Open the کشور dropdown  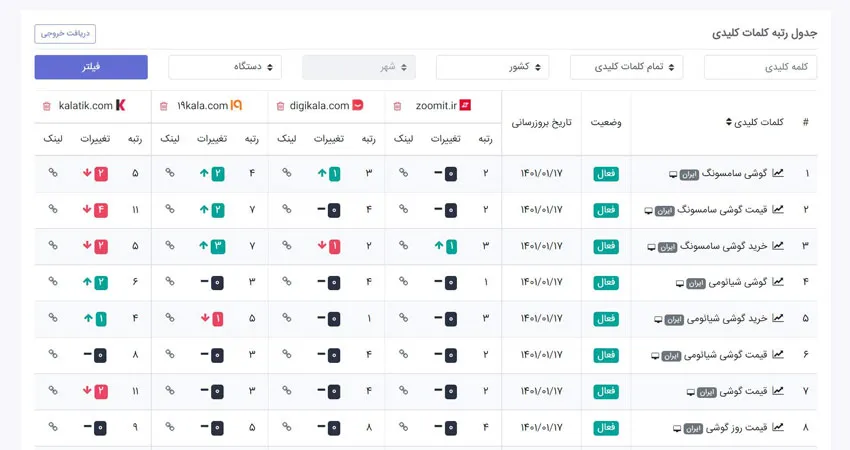[493, 67]
